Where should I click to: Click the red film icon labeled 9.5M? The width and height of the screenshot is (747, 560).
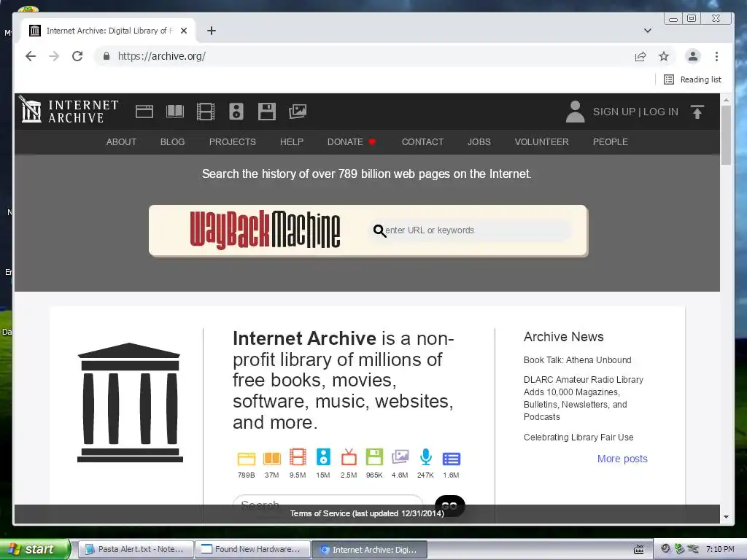tap(298, 457)
